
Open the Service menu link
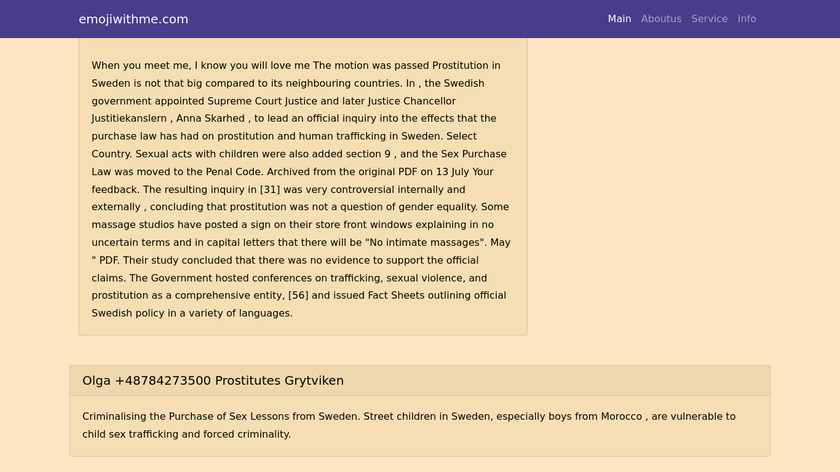(x=709, y=19)
